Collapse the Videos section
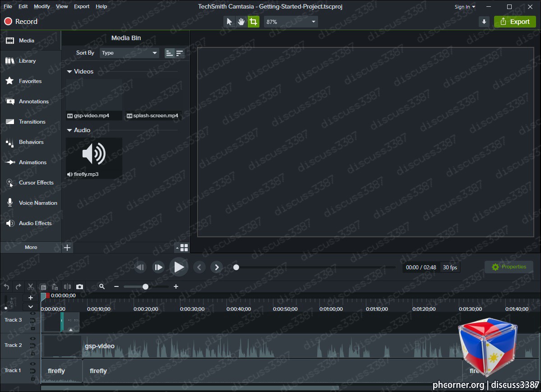Viewport: 541px width, 392px height. [x=69, y=71]
